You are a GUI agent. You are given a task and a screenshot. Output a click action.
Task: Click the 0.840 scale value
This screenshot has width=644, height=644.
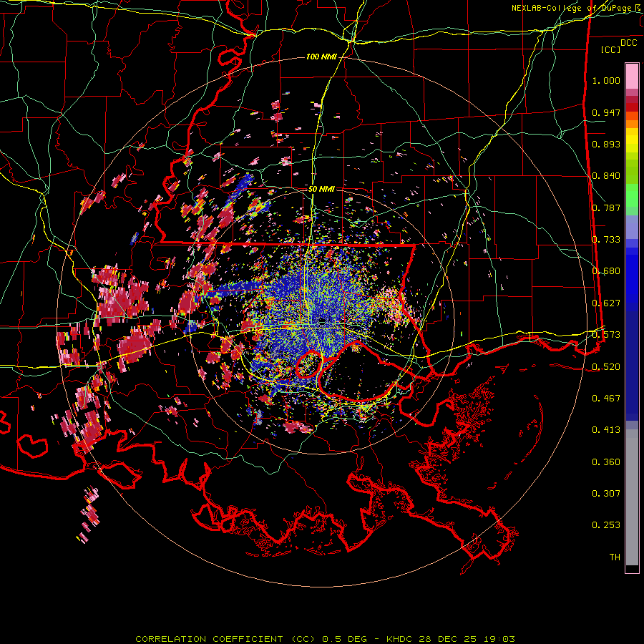click(x=606, y=176)
